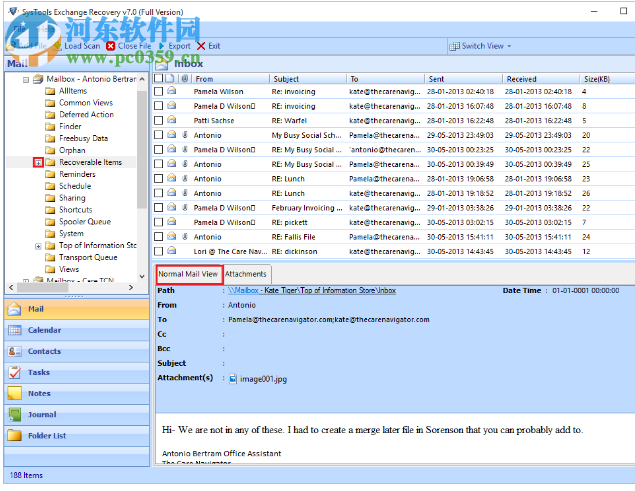Check the My Busy Social Sch email checkbox
This screenshot has width=635, height=491.
tap(159, 135)
